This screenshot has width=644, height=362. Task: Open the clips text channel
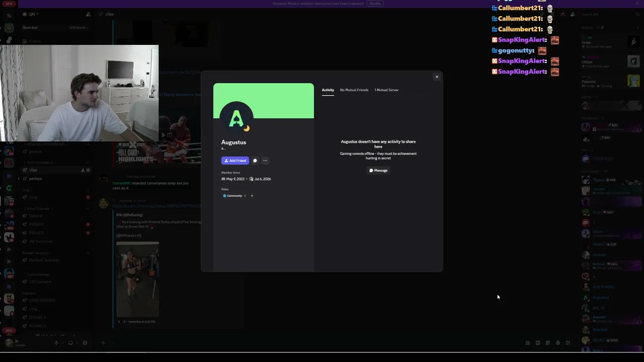[x=55, y=170]
